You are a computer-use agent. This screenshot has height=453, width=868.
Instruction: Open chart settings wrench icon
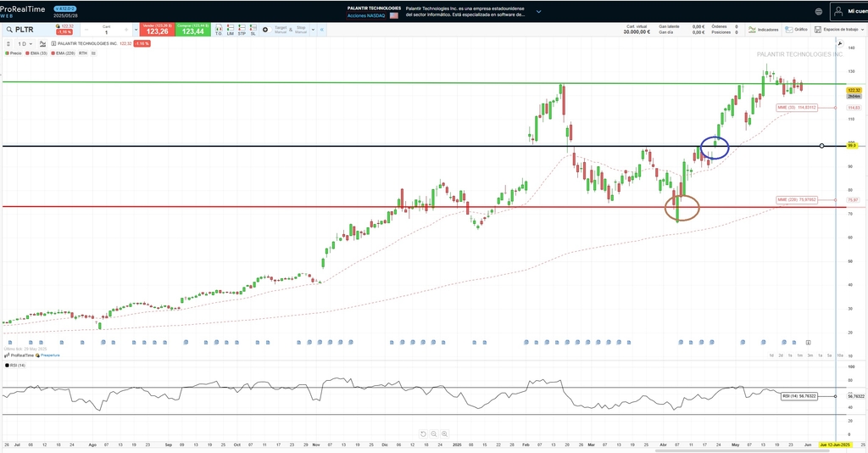(x=840, y=42)
